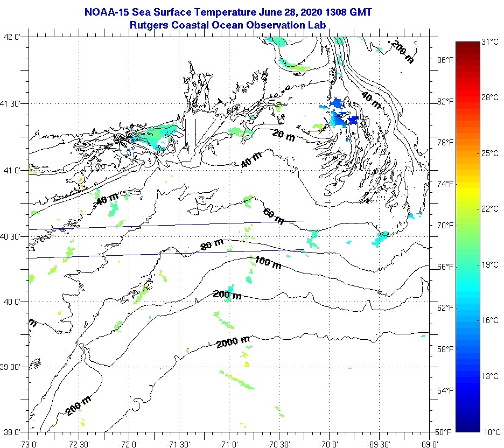Click the -71 0' longitude axis label
The width and height of the screenshot is (504, 448).
(x=229, y=444)
